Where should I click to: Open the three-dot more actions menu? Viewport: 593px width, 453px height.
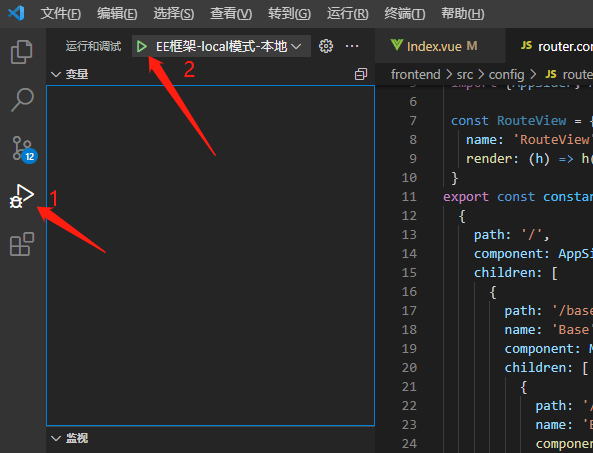point(352,46)
